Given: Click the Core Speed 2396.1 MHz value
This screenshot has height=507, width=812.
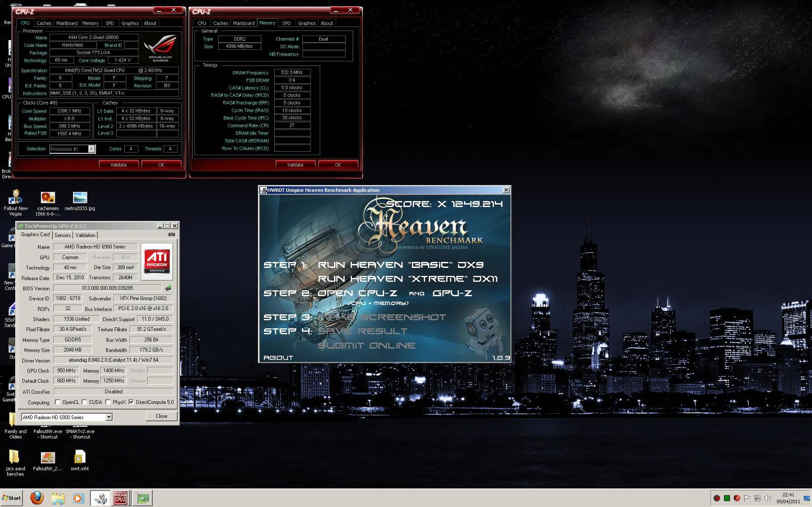Looking at the screenshot, I should point(69,111).
